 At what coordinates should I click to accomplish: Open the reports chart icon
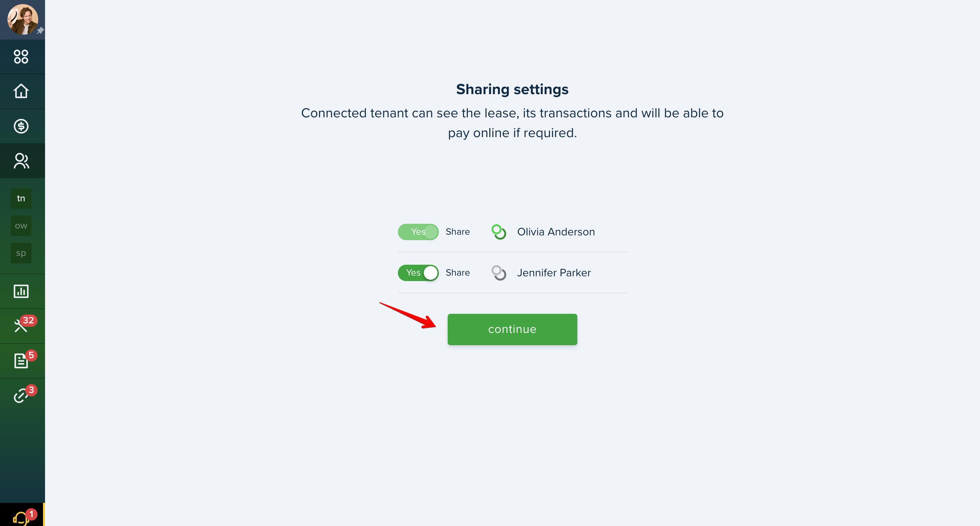coord(21,291)
